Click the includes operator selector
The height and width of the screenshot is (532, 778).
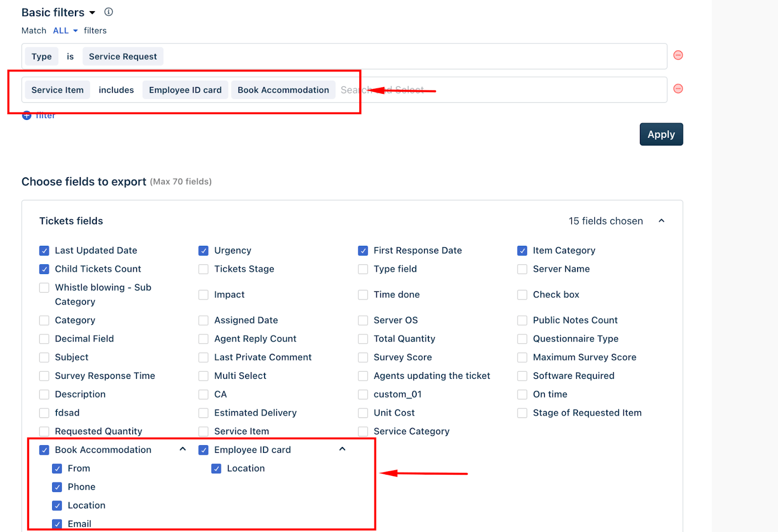point(116,90)
